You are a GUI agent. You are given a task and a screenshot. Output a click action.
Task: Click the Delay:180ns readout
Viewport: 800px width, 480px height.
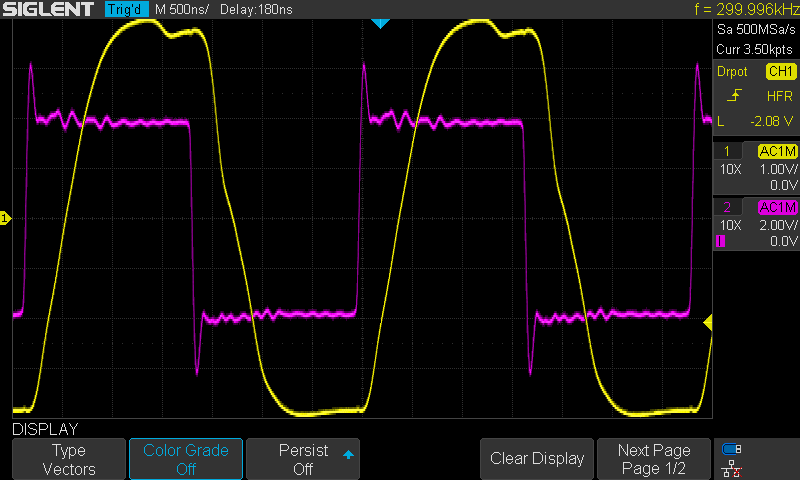(x=256, y=9)
